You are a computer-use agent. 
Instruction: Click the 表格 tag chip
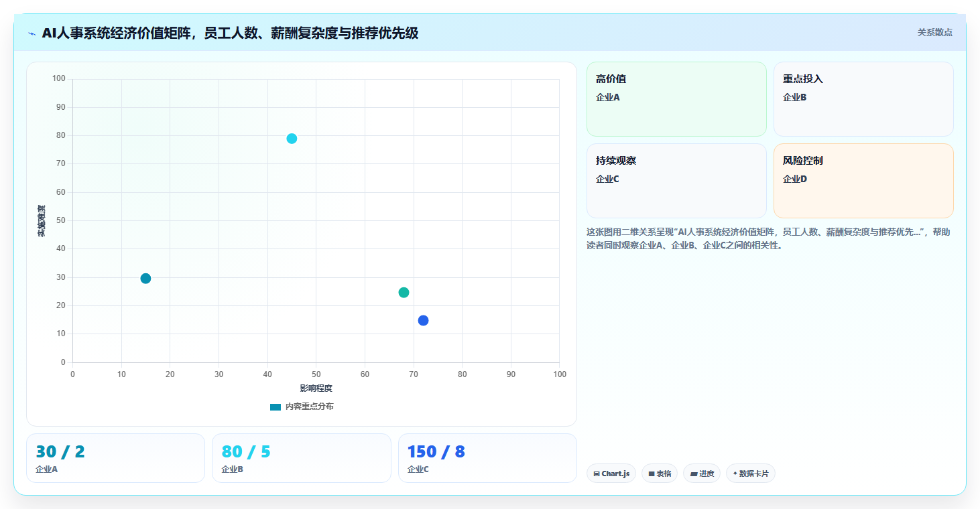(x=660, y=474)
